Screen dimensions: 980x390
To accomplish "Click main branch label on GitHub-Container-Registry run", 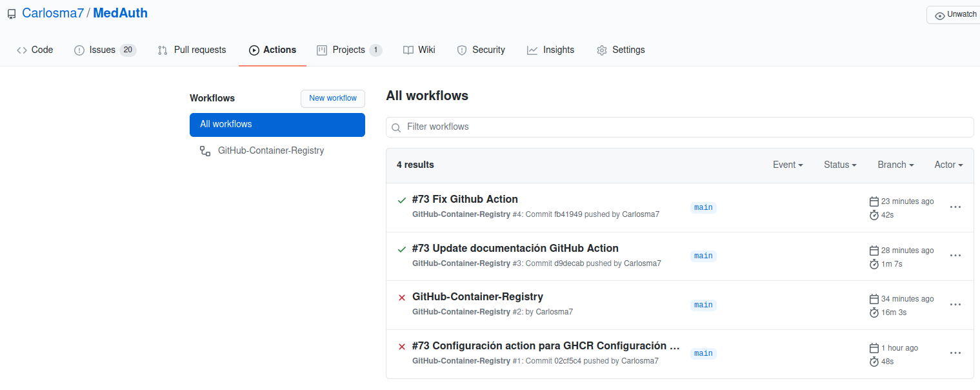I will click(703, 305).
